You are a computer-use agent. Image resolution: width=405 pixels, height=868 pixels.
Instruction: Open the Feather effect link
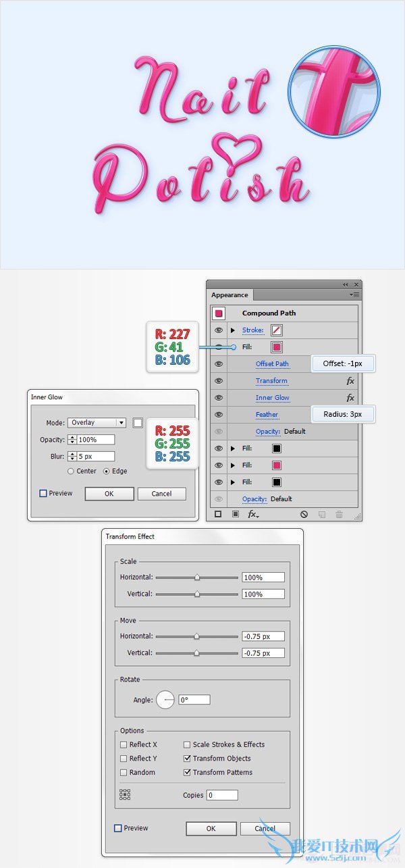coord(267,415)
